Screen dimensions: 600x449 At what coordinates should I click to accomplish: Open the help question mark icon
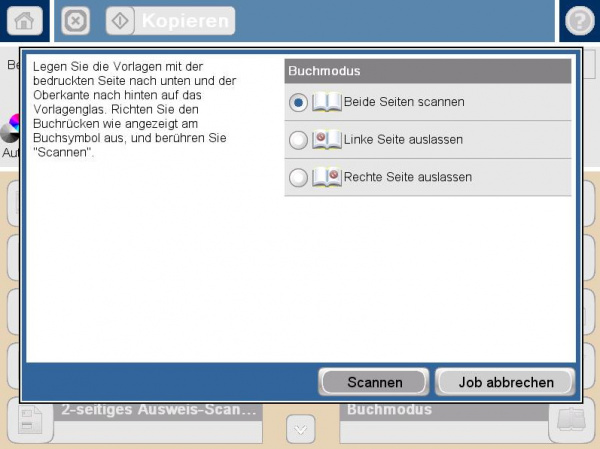coord(580,21)
